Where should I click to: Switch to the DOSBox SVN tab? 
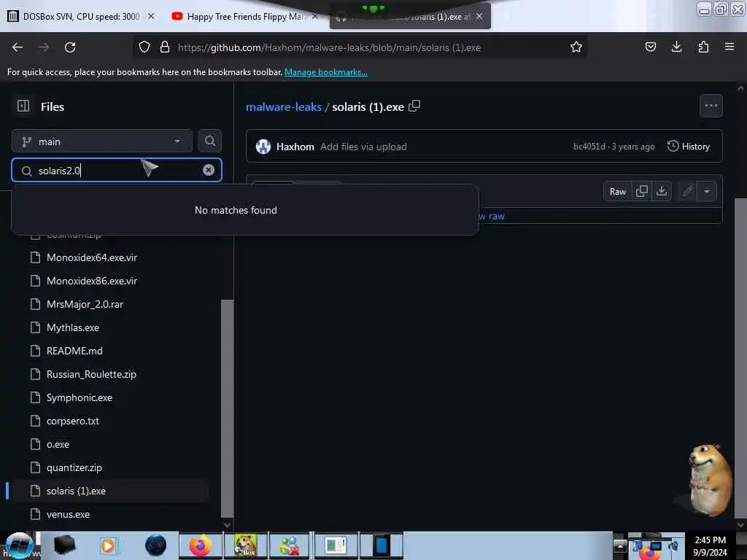pos(81,17)
